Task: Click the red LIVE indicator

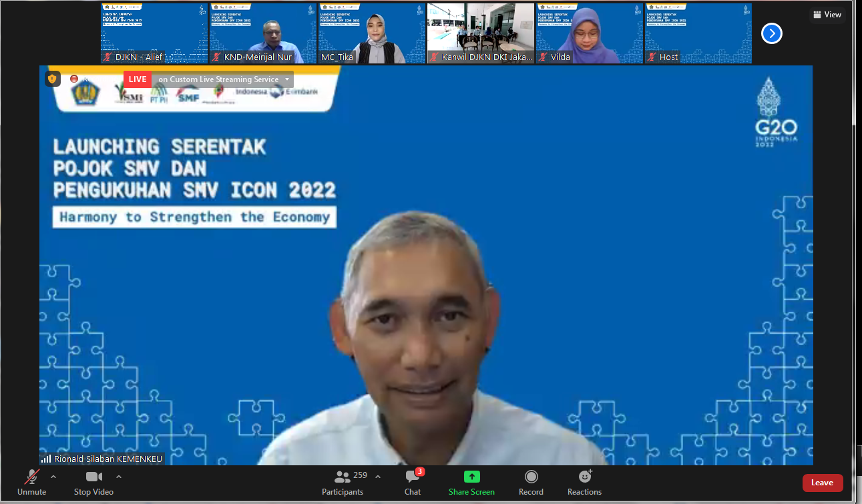Action: tap(138, 79)
